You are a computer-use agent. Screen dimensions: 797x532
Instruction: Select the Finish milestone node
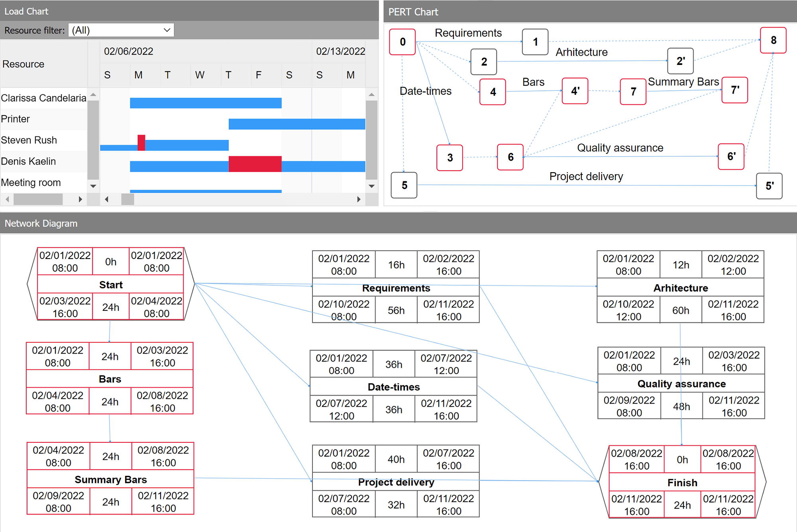tap(682, 482)
